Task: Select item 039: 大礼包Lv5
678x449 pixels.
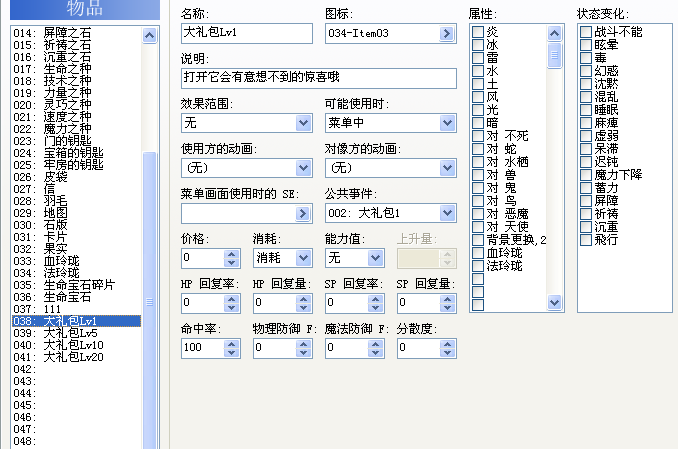Action: pyautogui.click(x=77, y=333)
